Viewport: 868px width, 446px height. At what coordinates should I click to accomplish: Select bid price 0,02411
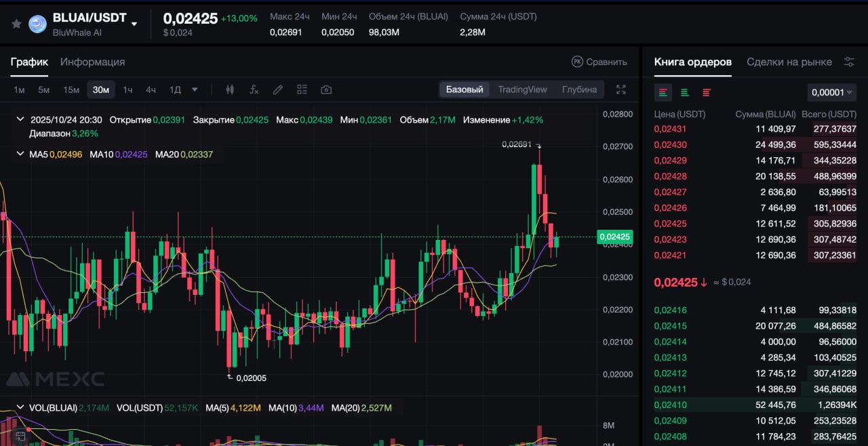click(x=670, y=389)
